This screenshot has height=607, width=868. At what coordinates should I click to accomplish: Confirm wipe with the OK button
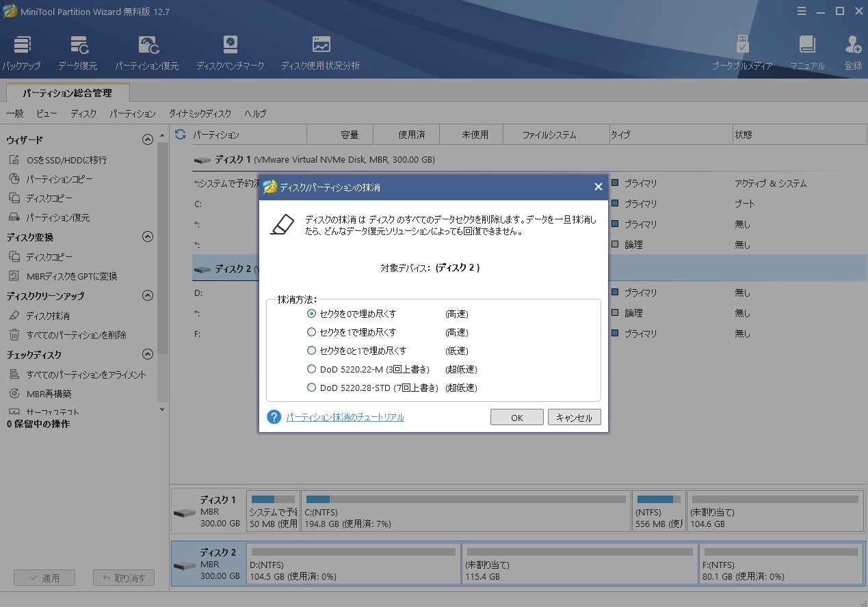516,417
